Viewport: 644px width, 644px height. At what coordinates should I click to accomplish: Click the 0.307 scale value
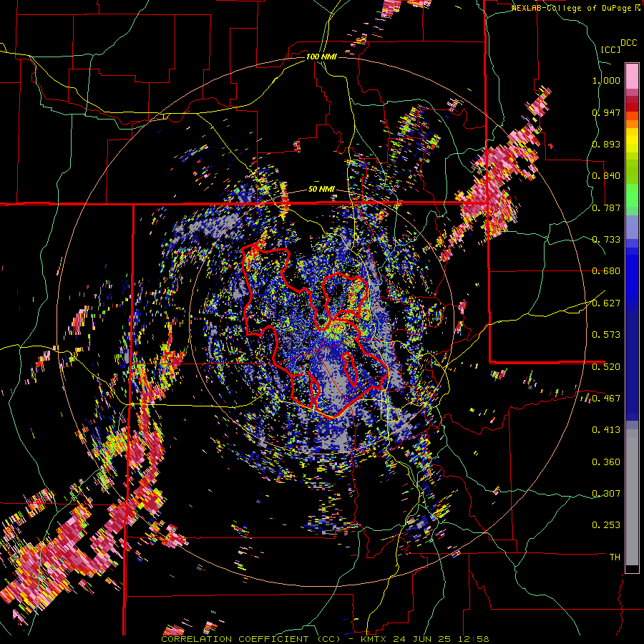606,493
